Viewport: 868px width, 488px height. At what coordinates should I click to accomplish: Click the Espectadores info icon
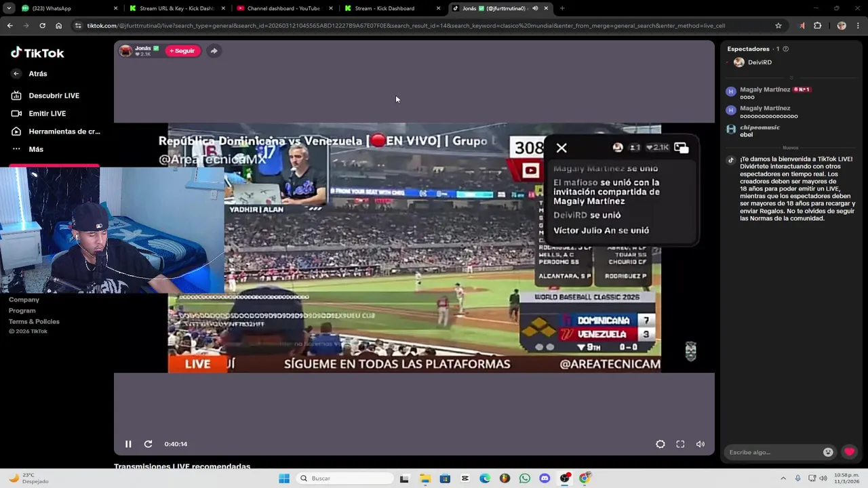tap(786, 49)
